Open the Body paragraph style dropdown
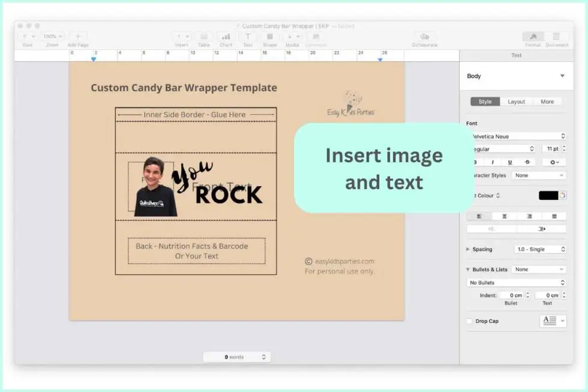588x392 pixels. pyautogui.click(x=516, y=76)
